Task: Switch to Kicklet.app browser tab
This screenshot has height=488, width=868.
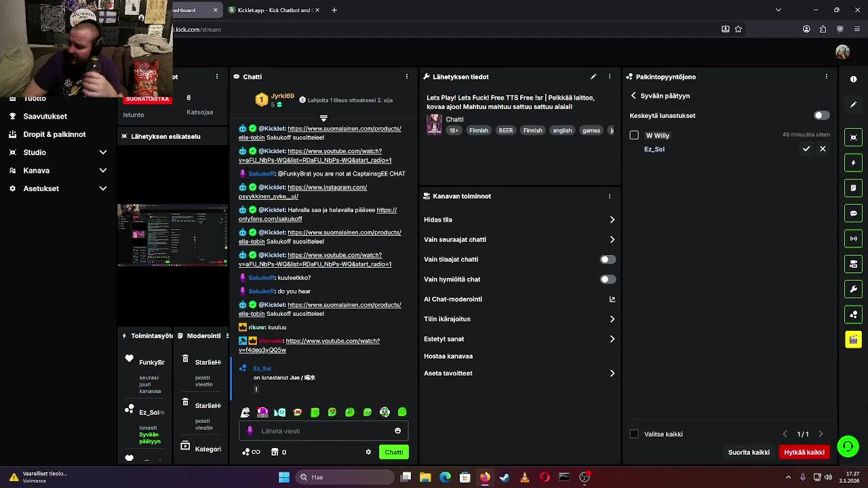Action: pyautogui.click(x=274, y=10)
